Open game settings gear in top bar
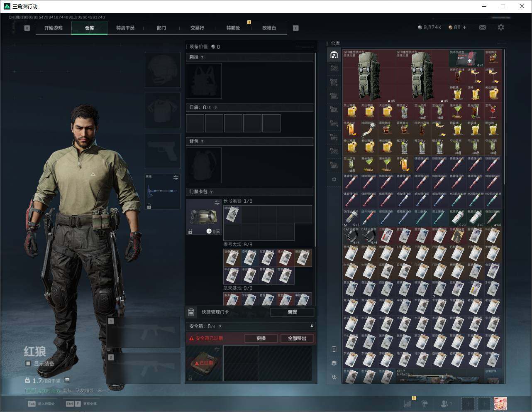The width and height of the screenshot is (532, 412). pos(501,27)
